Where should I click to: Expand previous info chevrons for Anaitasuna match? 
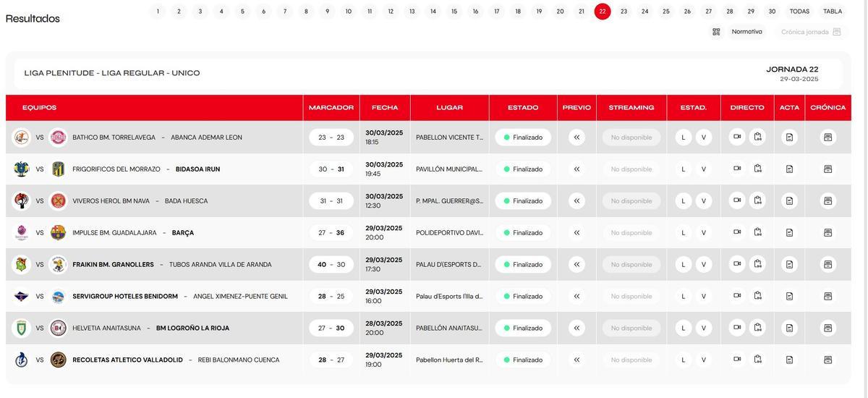[x=576, y=329]
